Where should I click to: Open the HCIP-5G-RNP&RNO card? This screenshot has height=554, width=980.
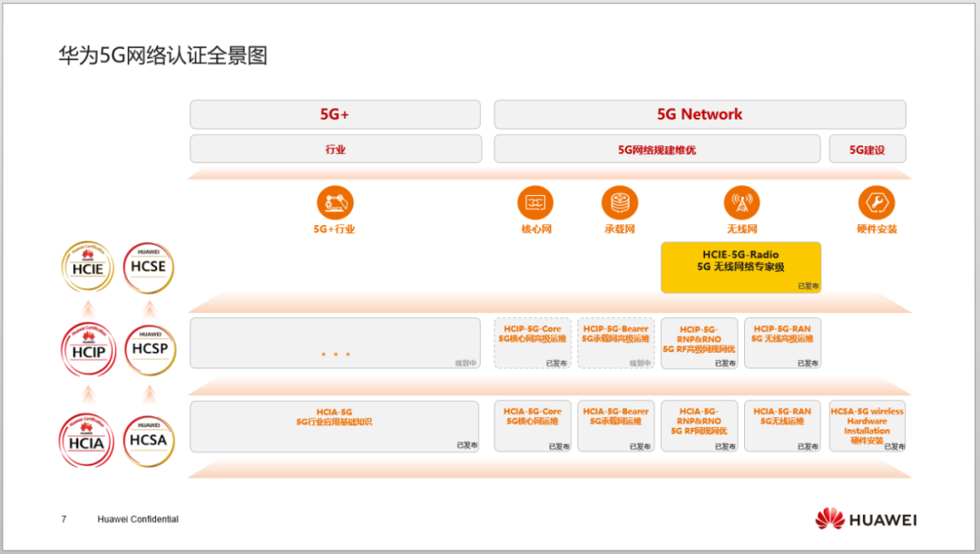[x=700, y=343]
